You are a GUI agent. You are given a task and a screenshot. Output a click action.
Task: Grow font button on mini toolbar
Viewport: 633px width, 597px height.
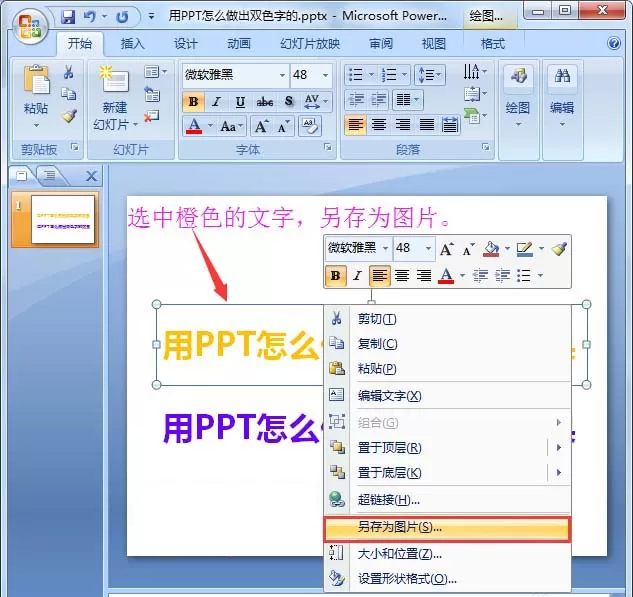[446, 249]
